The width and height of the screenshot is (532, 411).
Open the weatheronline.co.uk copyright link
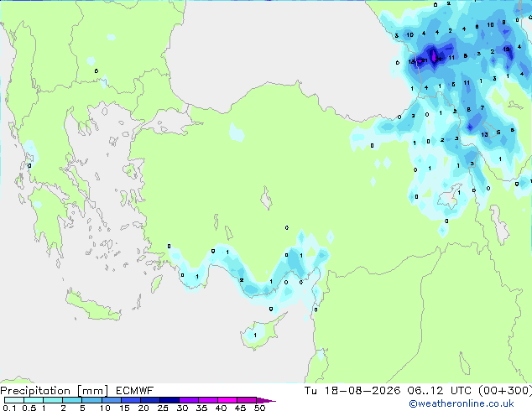coord(462,403)
